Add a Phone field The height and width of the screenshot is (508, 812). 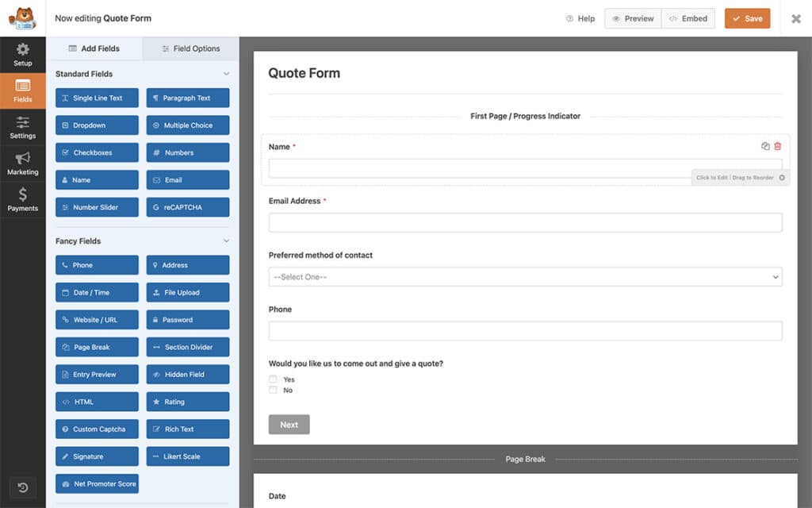[97, 265]
